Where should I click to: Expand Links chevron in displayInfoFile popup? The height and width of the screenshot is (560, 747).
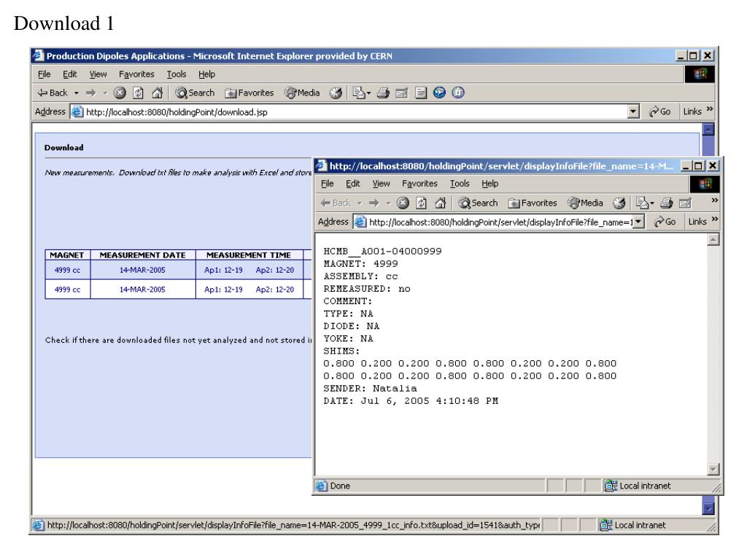tap(715, 219)
